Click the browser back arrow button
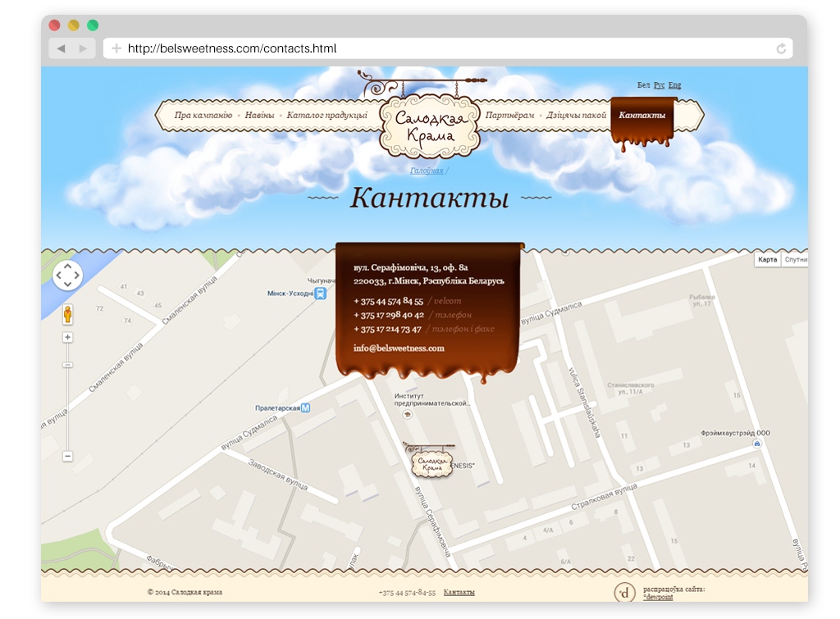Screen dimensions: 840x619 61,48
